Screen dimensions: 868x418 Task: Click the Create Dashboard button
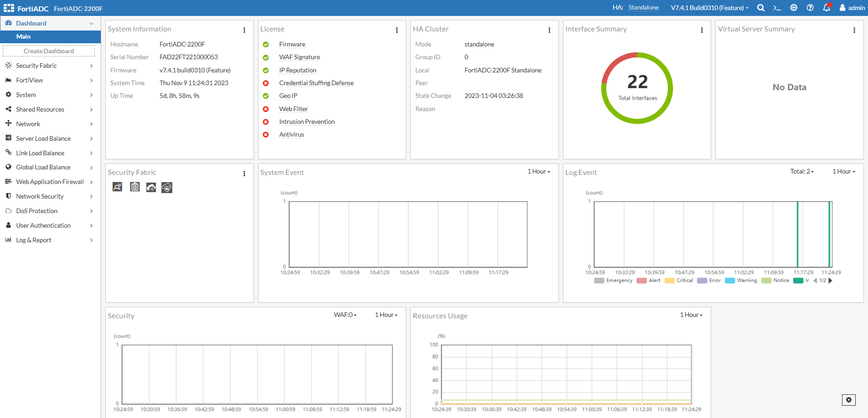49,51
